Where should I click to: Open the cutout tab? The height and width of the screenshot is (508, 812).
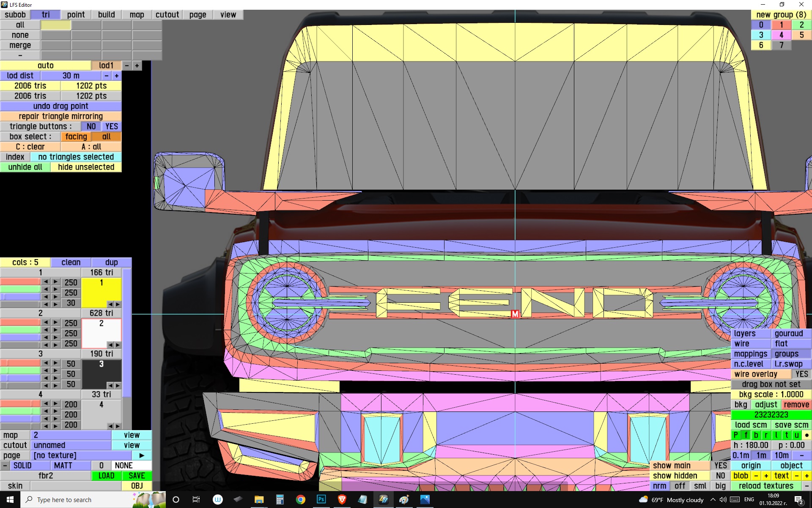coord(167,15)
